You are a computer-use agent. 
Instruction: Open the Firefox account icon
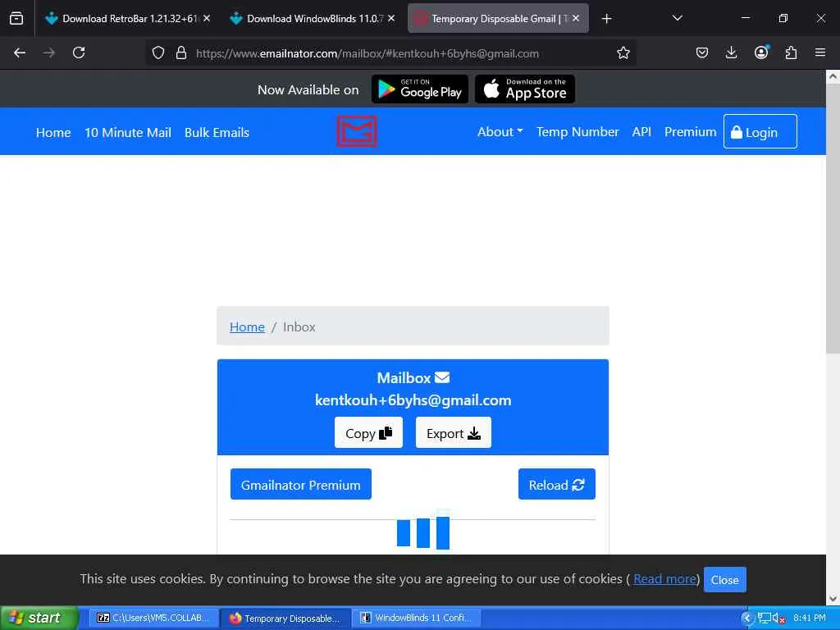coord(761,52)
